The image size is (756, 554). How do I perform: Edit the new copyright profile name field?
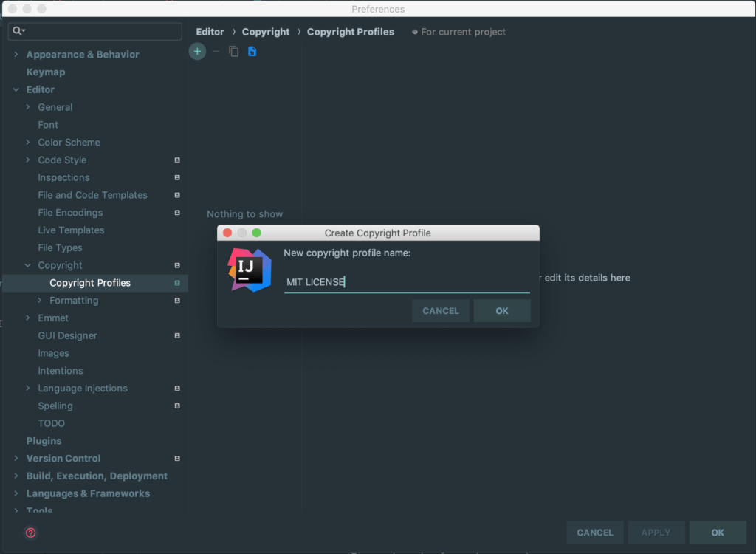(406, 281)
